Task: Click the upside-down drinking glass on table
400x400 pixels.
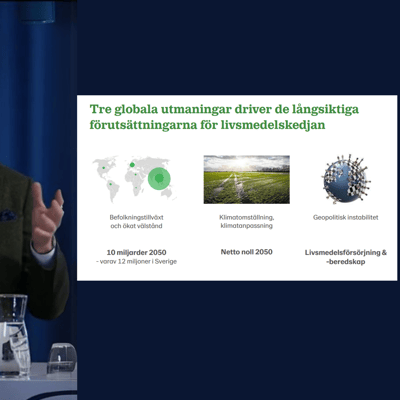Action: (62, 358)
